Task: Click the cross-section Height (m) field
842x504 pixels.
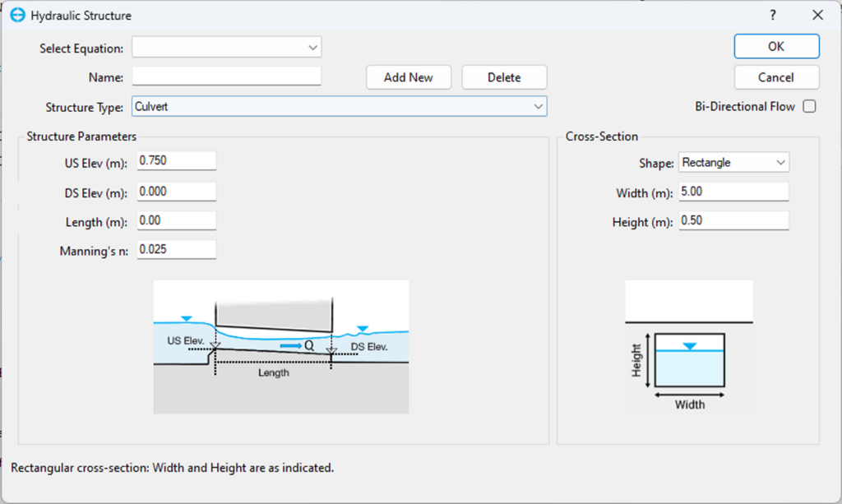Action: point(733,222)
